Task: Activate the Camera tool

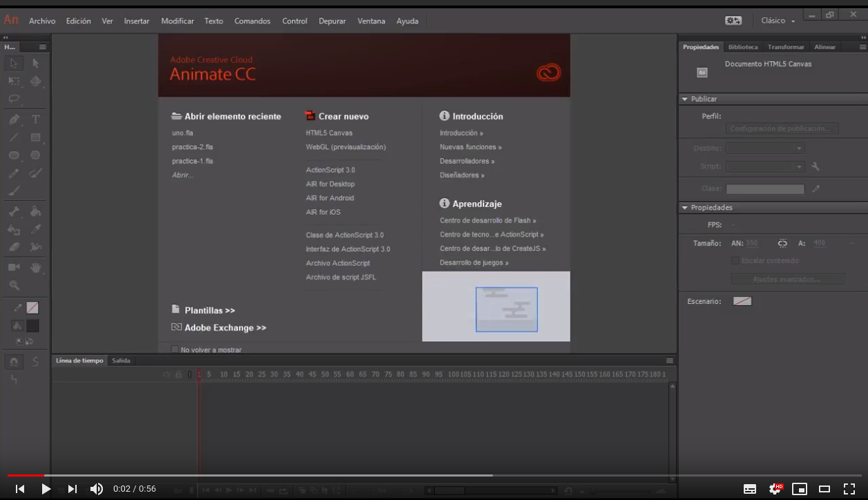Action: (x=14, y=267)
